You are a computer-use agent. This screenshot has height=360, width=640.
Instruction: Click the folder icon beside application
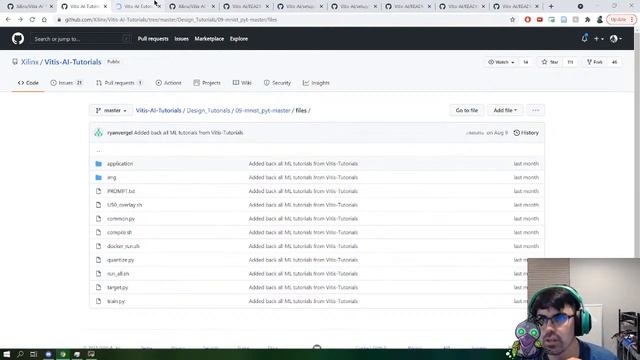click(98, 164)
